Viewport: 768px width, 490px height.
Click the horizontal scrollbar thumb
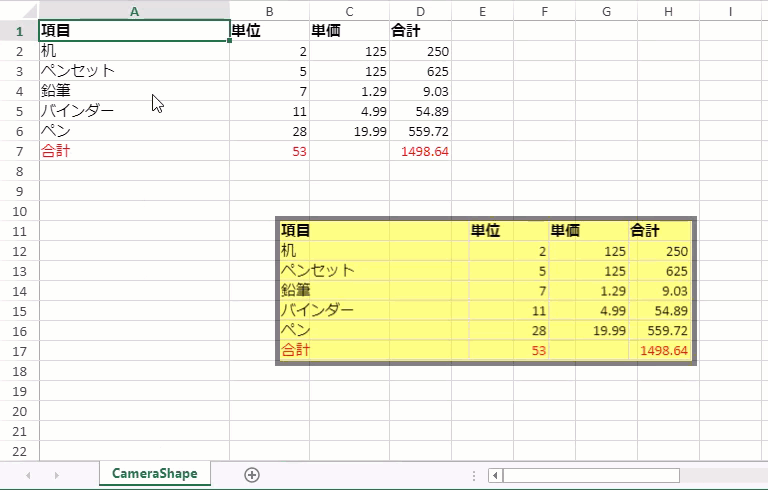point(590,475)
